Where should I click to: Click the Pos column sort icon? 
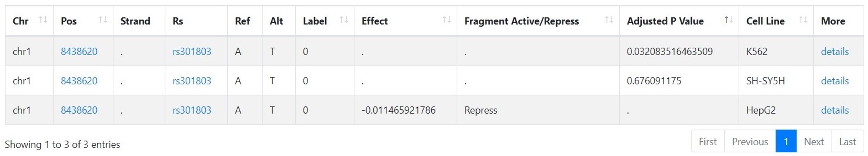point(103,20)
